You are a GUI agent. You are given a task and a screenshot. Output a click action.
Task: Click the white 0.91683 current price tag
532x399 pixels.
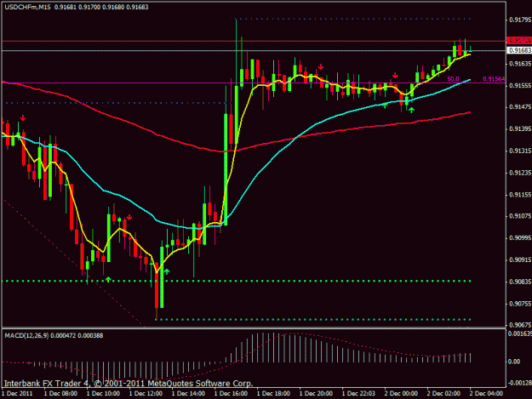(x=519, y=50)
